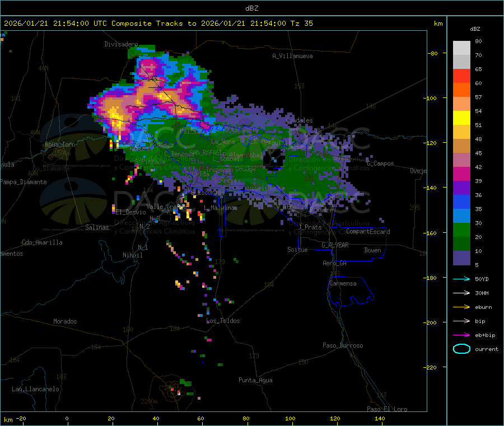Click the 'Agua_Toro' map label
Viewport: 504px width, 426px height.
coord(60,144)
